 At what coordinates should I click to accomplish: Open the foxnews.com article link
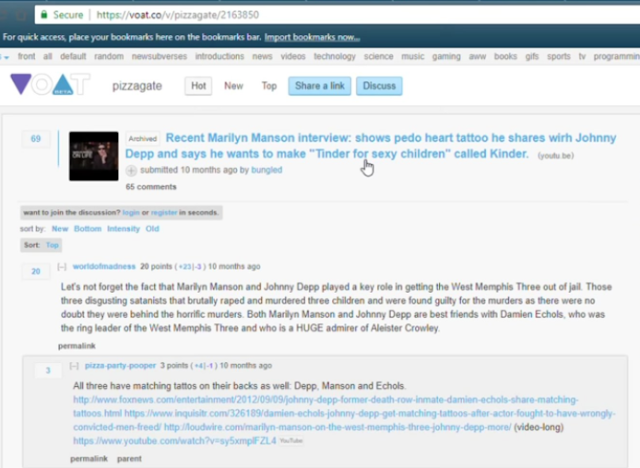(325, 406)
